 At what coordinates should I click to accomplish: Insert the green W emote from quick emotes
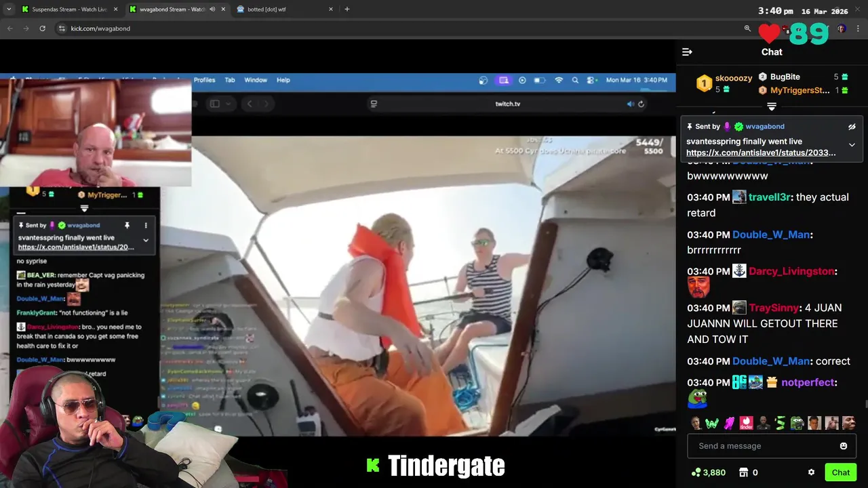712,423
